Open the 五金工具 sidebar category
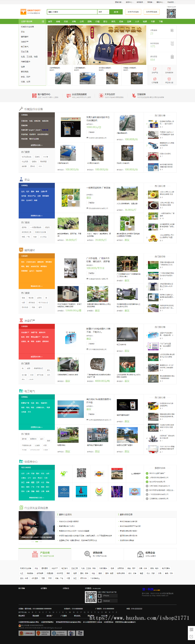Image resolution: width=195 pixels, height=644 pixels. point(24,52)
